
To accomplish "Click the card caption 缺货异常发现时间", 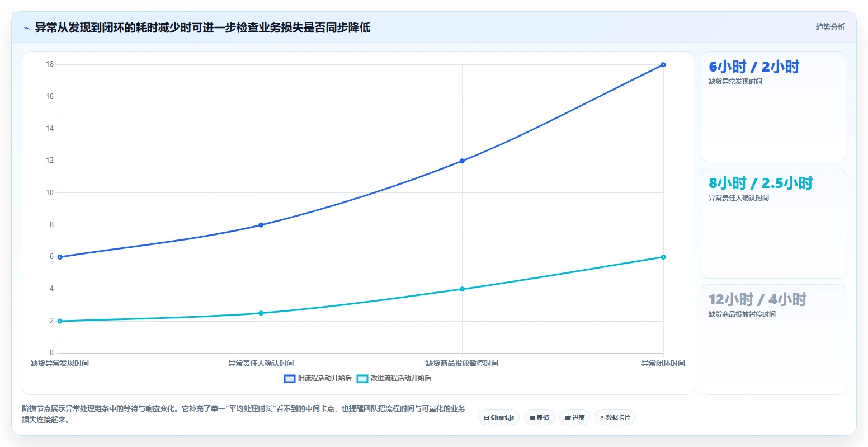I will point(735,82).
